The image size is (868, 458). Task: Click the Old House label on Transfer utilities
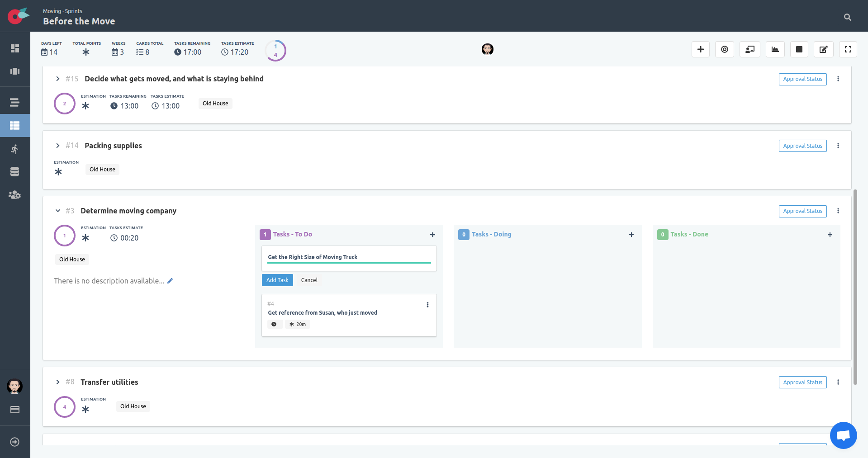tap(133, 406)
